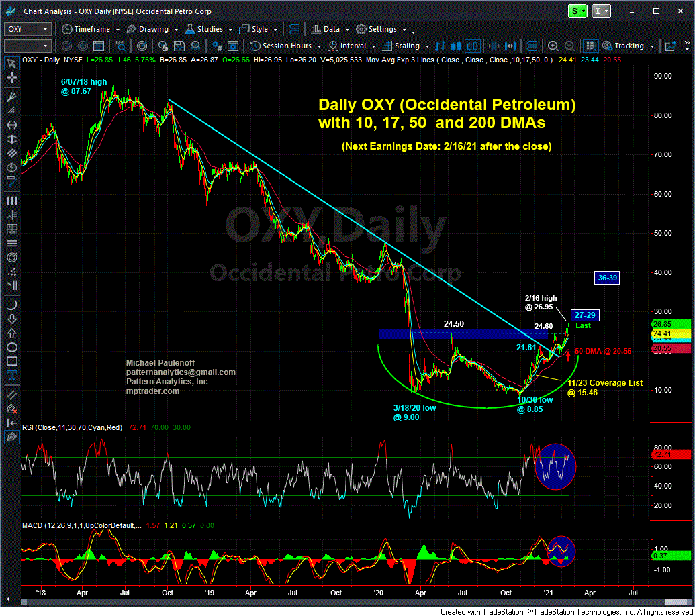Image resolution: width=695 pixels, height=616 pixels.
Task: Click the mptrader.com text on chart
Action: (152, 391)
